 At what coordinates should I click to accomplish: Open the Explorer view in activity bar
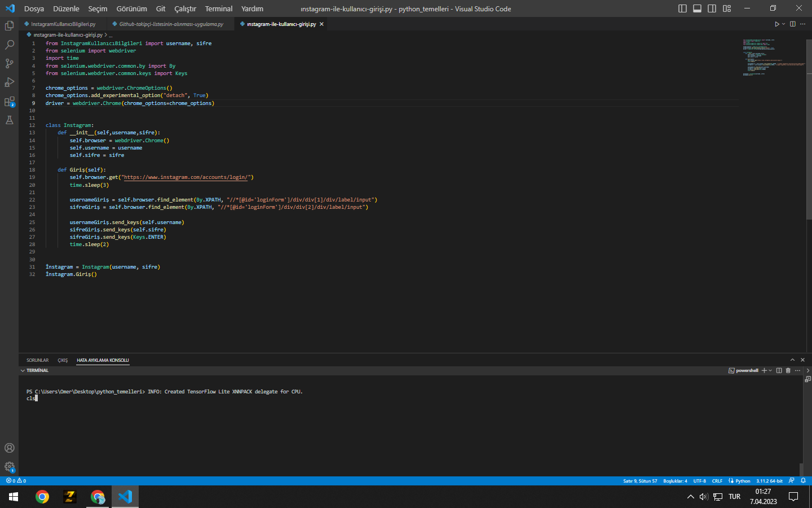(9, 26)
